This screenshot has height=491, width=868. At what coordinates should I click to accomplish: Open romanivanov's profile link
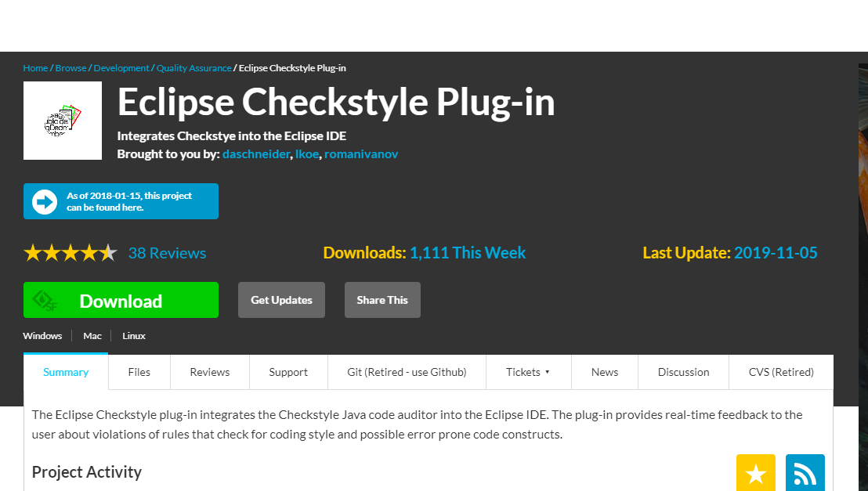(361, 154)
